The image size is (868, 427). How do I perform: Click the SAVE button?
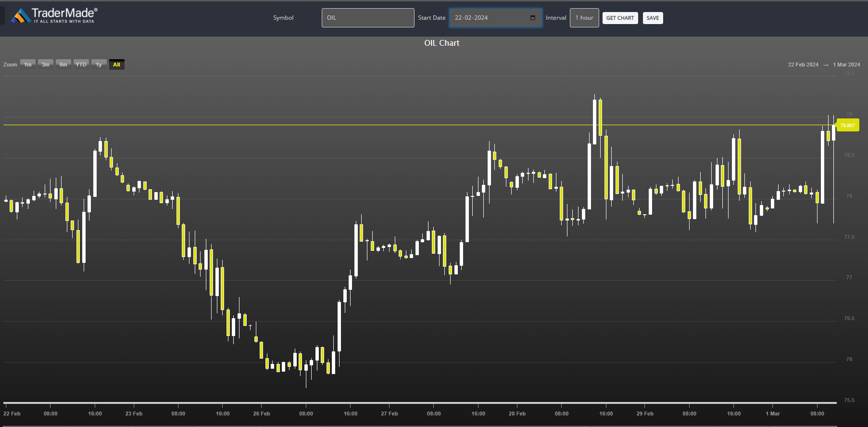[x=653, y=18]
